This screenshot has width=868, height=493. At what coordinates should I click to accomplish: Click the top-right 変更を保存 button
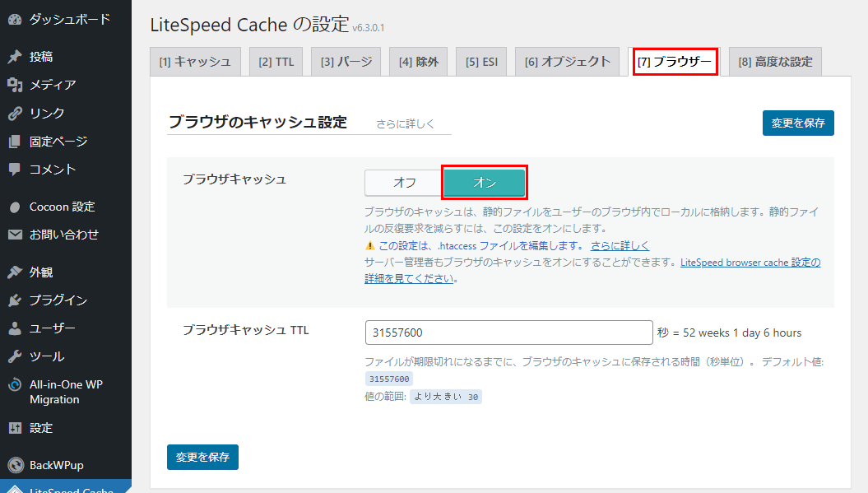[797, 123]
